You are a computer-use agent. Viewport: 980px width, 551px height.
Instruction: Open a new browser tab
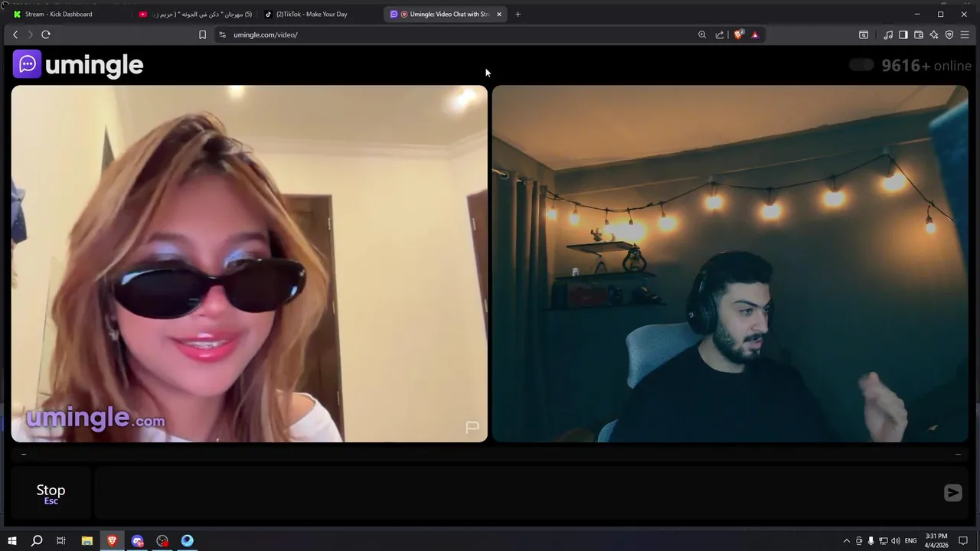point(518,14)
